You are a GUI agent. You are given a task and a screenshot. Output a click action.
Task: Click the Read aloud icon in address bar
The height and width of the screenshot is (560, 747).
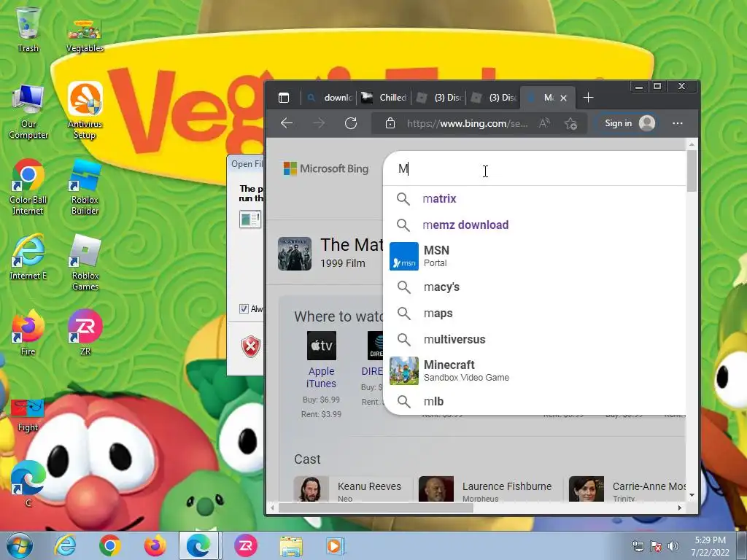click(x=544, y=123)
